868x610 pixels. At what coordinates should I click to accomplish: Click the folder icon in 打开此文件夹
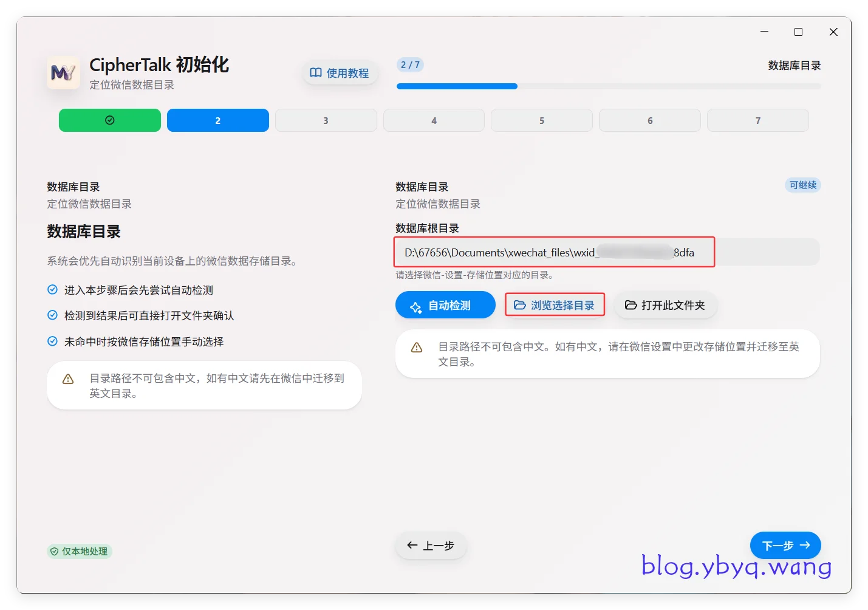[631, 305]
